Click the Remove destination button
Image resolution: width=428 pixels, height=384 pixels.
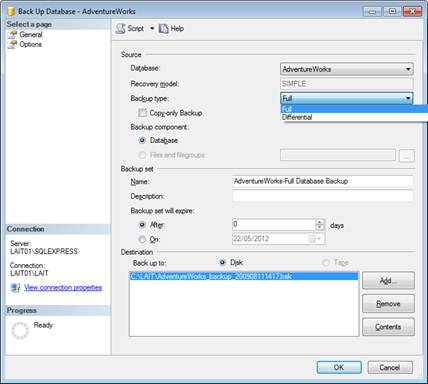point(388,303)
